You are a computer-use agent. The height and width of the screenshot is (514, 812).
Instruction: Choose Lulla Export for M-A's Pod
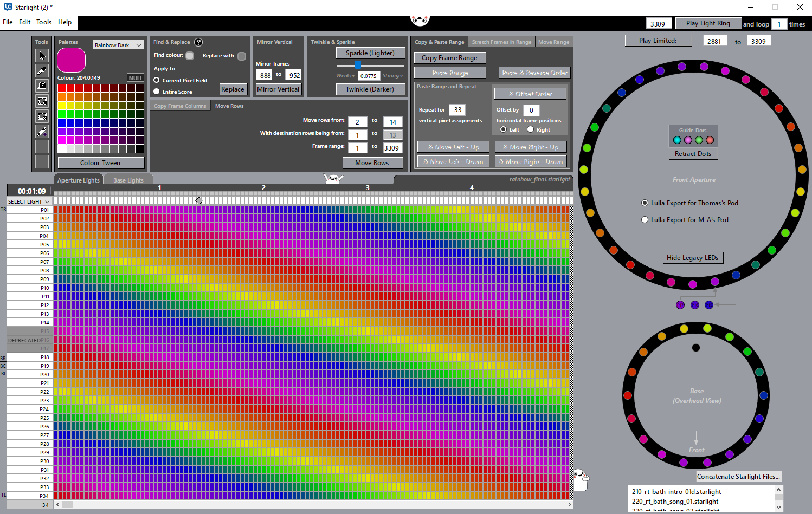click(645, 220)
